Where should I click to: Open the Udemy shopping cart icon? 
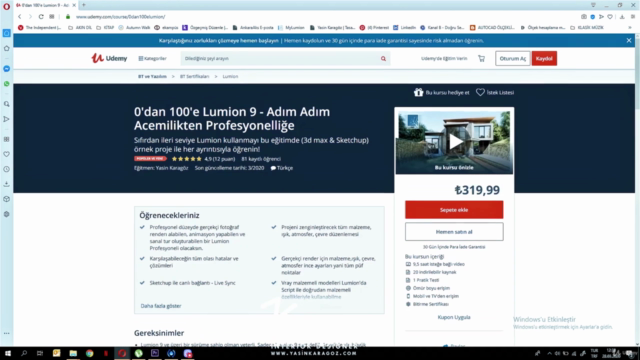482,58
